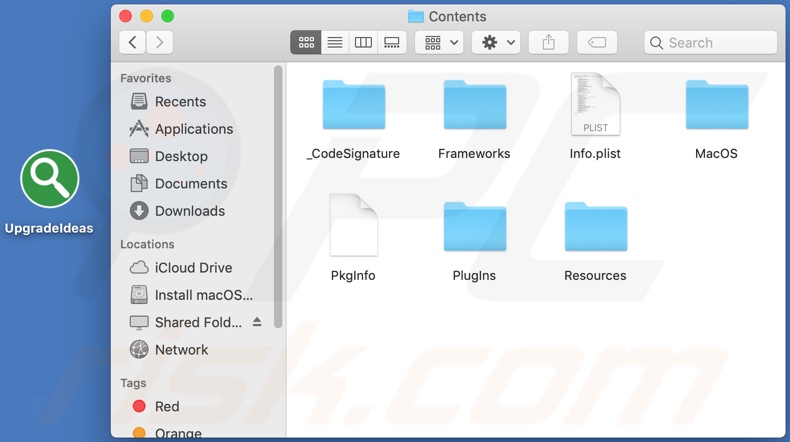Go forward with the right arrow button
Image resolution: width=790 pixels, height=442 pixels.
coord(160,43)
